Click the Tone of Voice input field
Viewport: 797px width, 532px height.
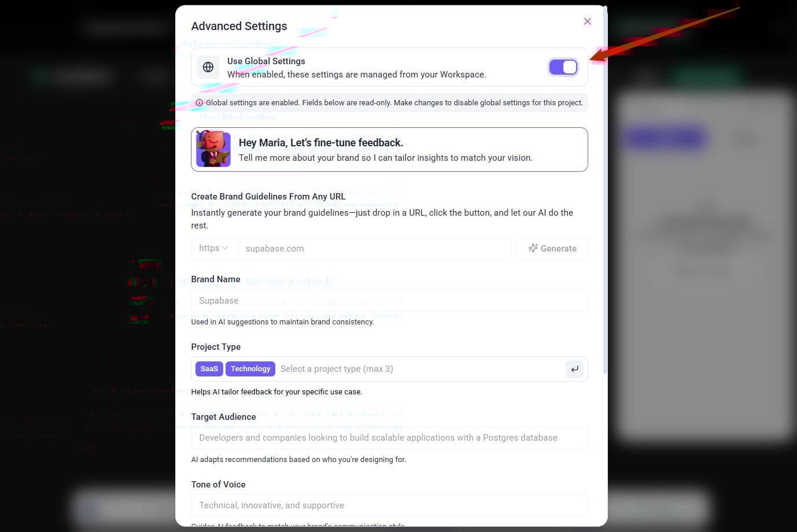pyautogui.click(x=389, y=505)
